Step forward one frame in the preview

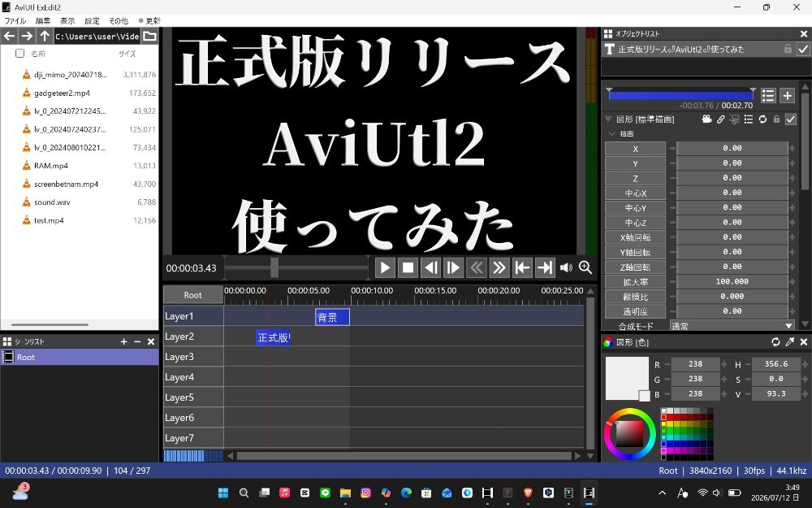pos(454,268)
